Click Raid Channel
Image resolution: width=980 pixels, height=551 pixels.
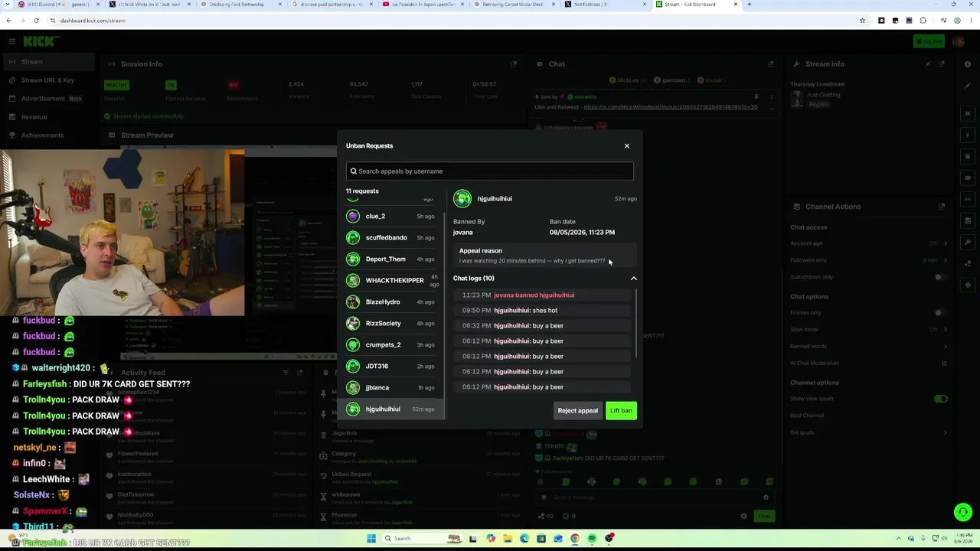[807, 416]
